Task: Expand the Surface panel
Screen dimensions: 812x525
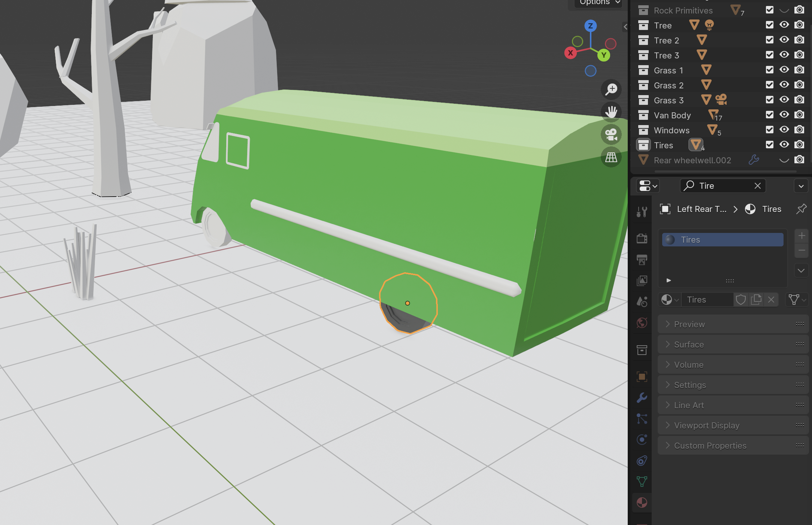Action: [733, 345]
